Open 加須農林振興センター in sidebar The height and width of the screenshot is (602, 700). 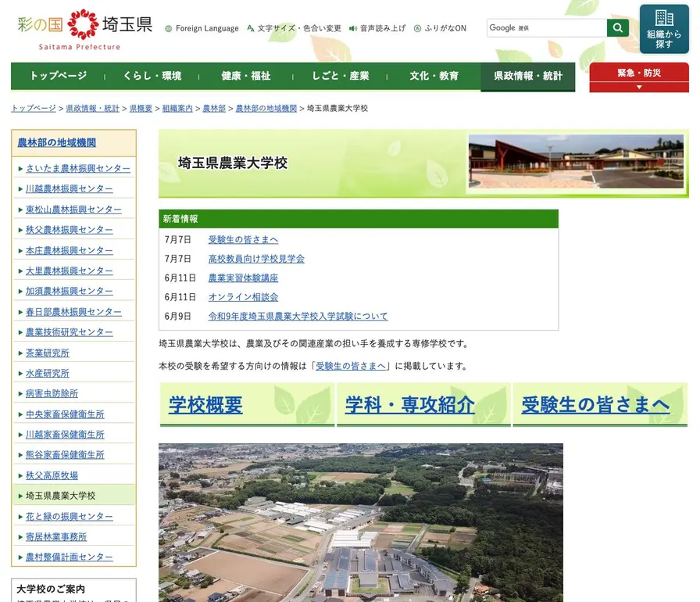point(70,291)
